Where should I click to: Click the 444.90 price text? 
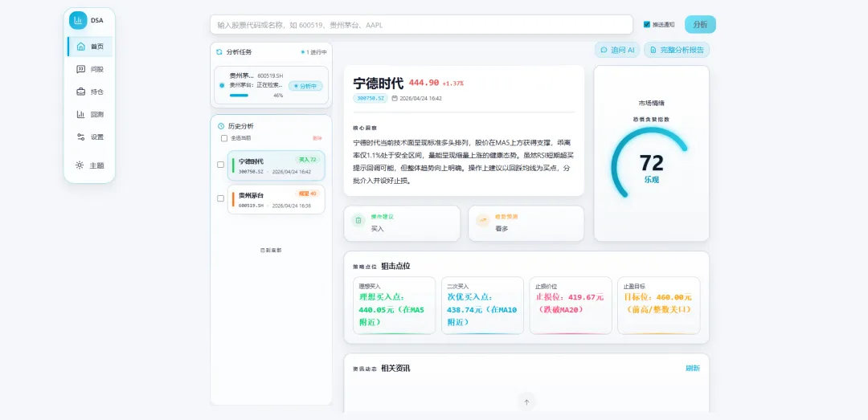[x=424, y=83]
